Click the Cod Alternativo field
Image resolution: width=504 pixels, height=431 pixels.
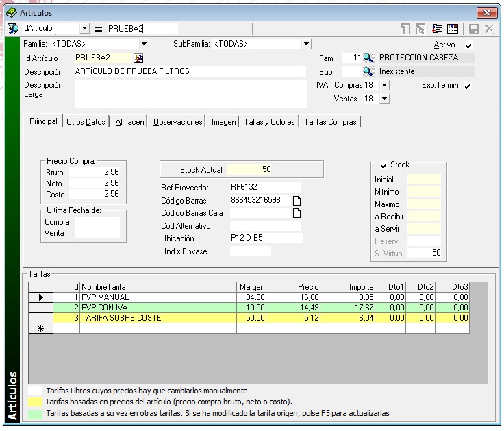tap(266, 226)
